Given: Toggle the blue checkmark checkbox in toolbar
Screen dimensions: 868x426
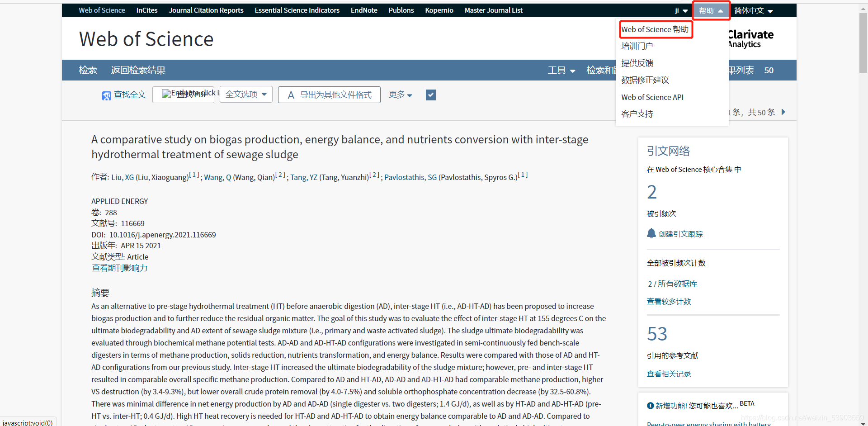Looking at the screenshot, I should point(431,95).
